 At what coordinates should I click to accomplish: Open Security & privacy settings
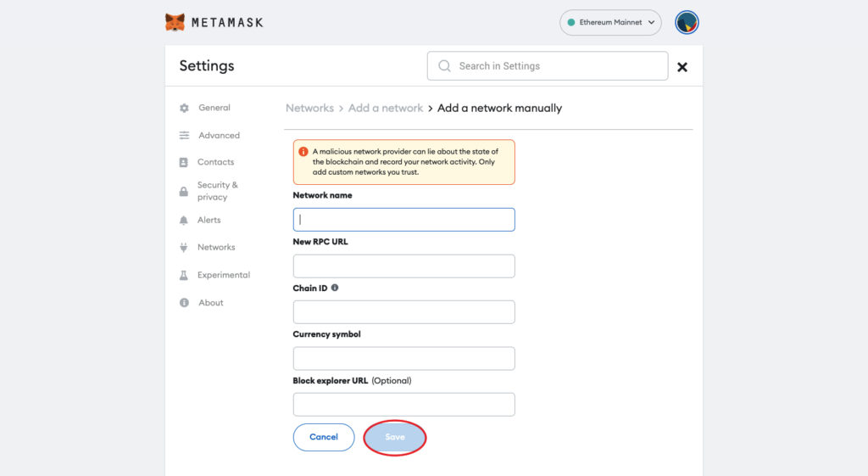(218, 191)
